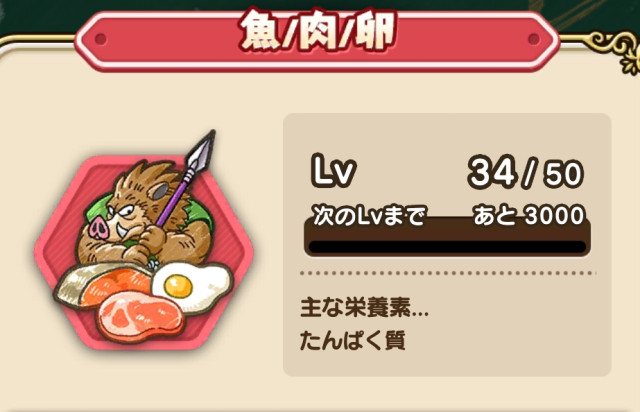Tap the あと 3000 remaining points text
Viewport: 640px width, 412px height.
tap(529, 215)
